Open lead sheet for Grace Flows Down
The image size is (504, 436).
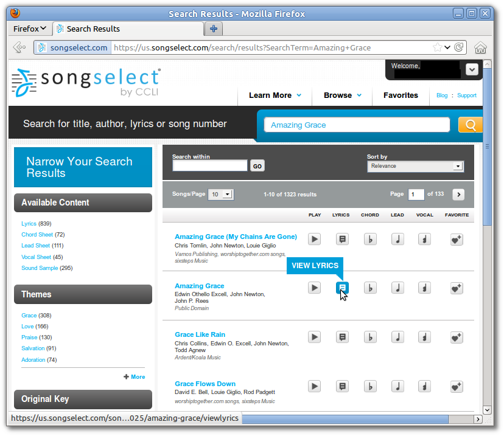pyautogui.click(x=397, y=386)
